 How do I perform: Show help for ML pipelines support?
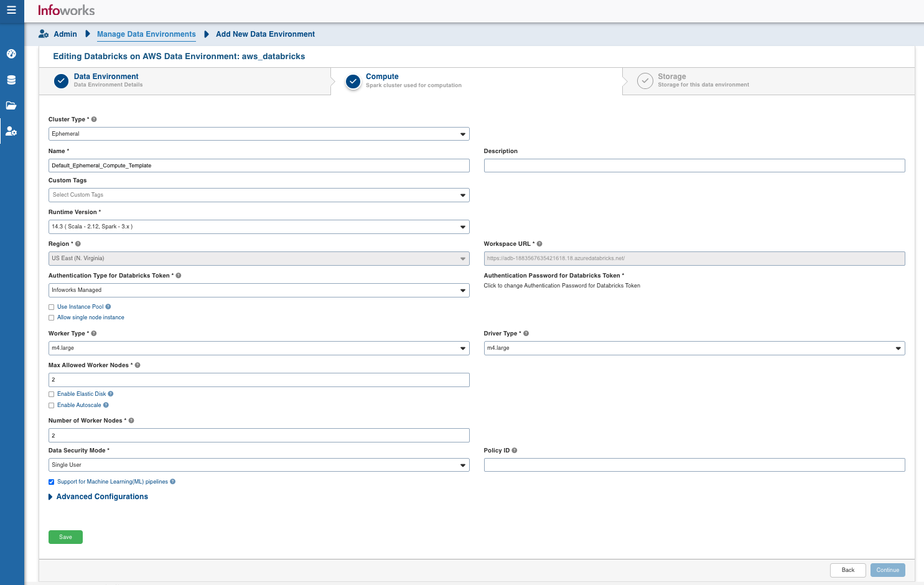pyautogui.click(x=173, y=482)
